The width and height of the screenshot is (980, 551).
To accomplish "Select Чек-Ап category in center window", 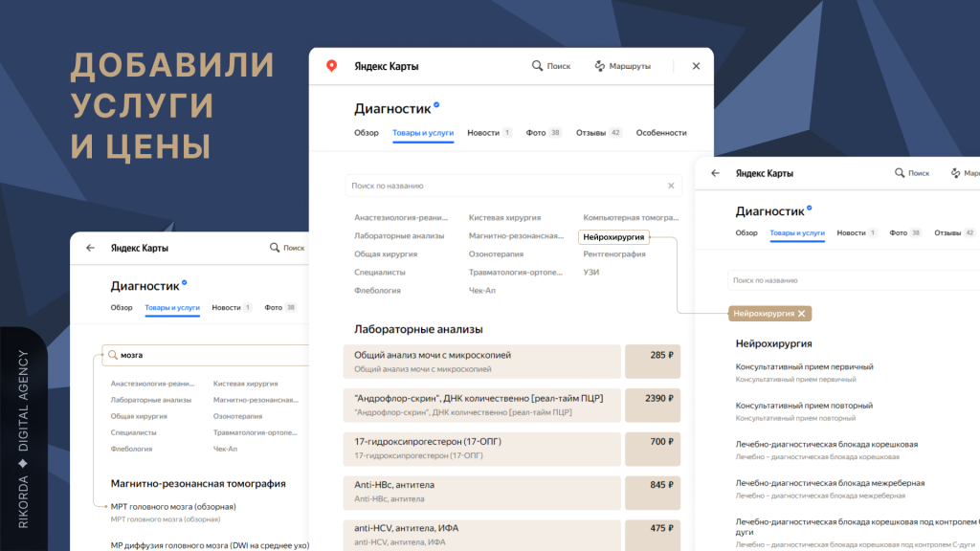I will click(x=482, y=290).
